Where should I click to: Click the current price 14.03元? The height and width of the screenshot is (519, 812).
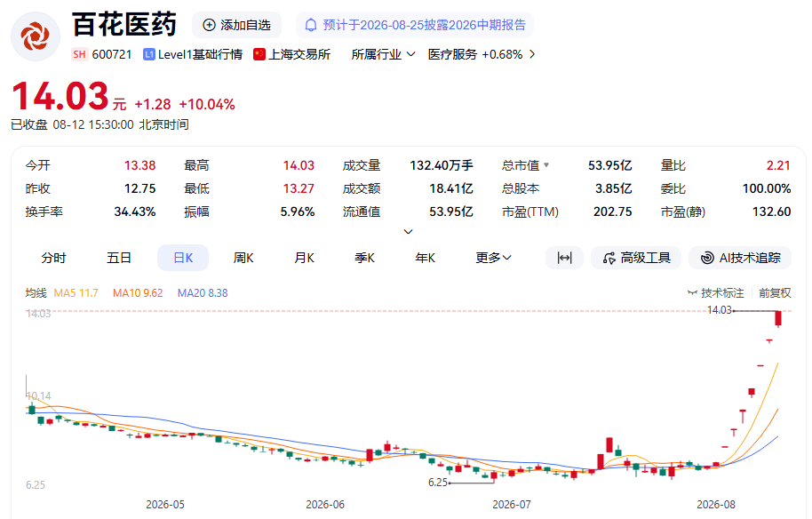click(x=68, y=97)
